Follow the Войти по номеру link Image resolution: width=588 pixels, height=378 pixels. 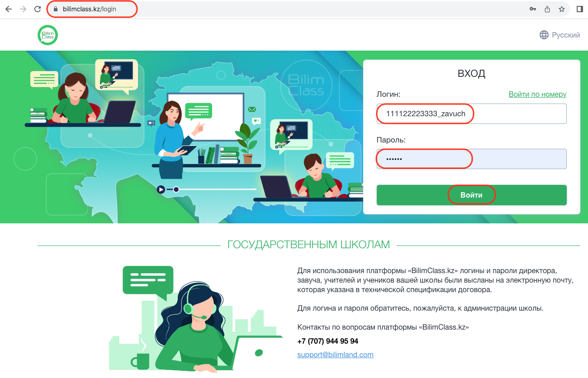coord(537,94)
